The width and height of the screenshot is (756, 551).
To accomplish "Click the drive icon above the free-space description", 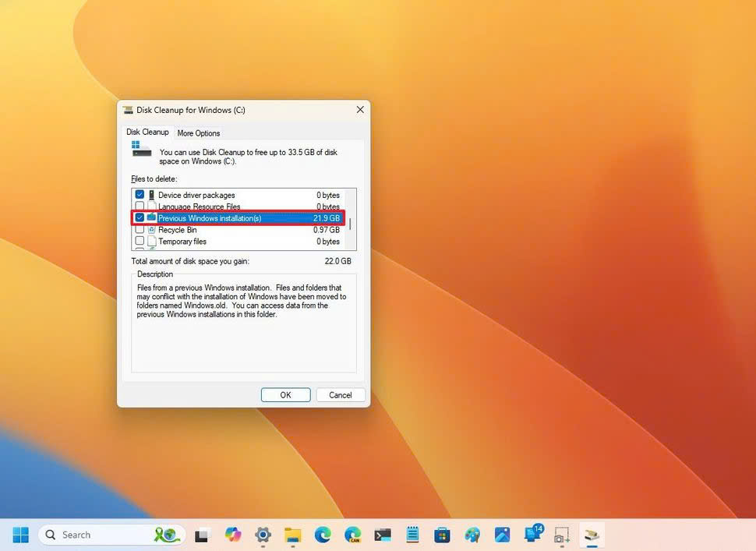I will click(x=141, y=150).
